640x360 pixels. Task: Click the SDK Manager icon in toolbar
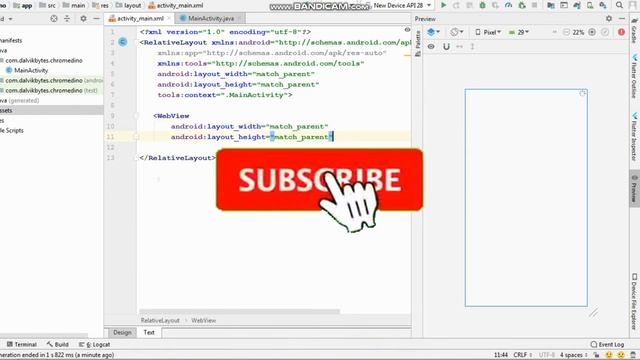tap(603, 5)
